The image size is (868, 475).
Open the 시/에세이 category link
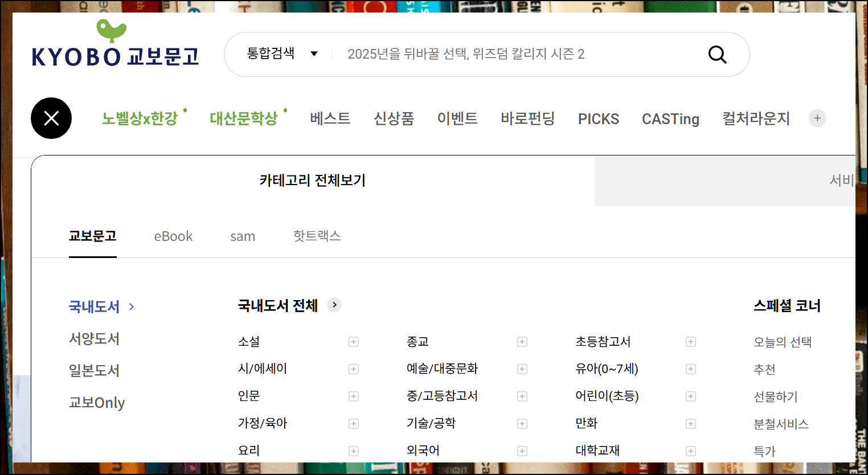263,368
